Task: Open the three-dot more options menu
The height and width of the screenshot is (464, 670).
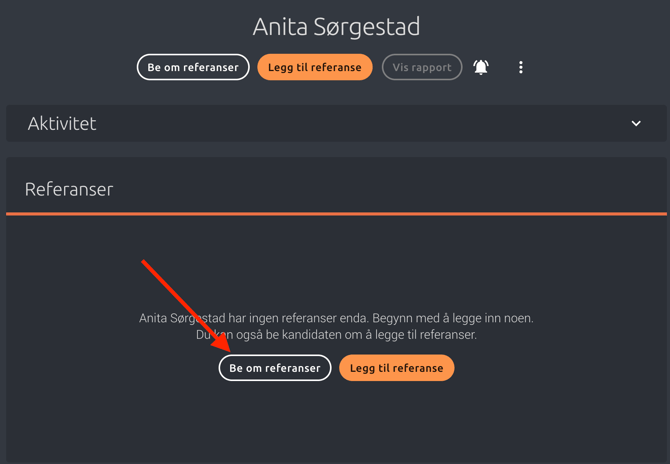Action: (521, 67)
